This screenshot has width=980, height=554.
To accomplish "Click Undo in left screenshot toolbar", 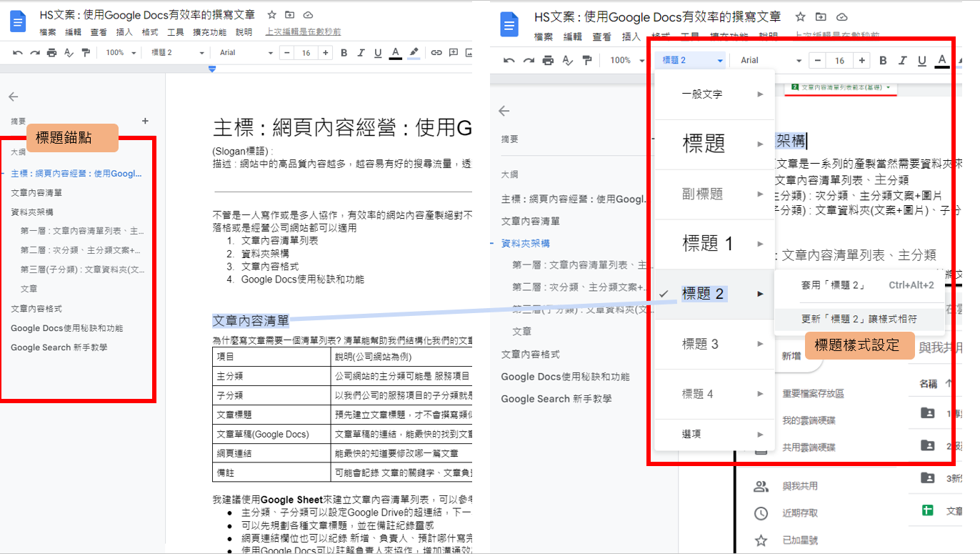I will (18, 53).
